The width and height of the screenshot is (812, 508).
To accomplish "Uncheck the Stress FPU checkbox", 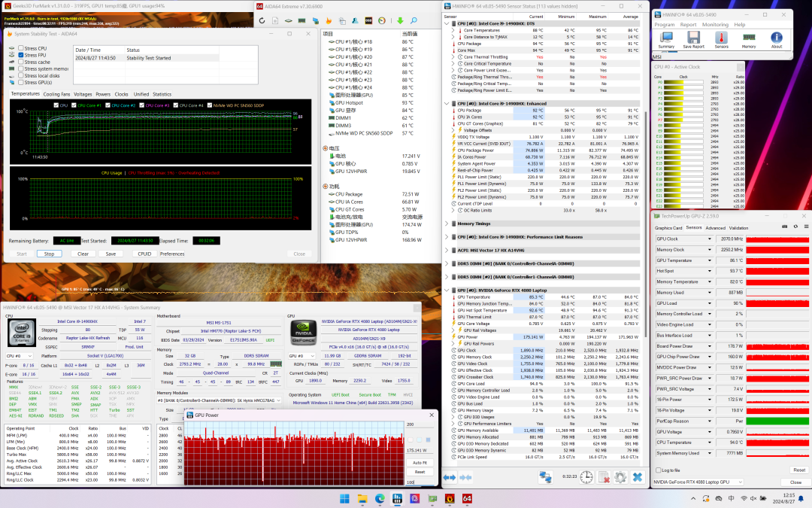I will 21,55.
